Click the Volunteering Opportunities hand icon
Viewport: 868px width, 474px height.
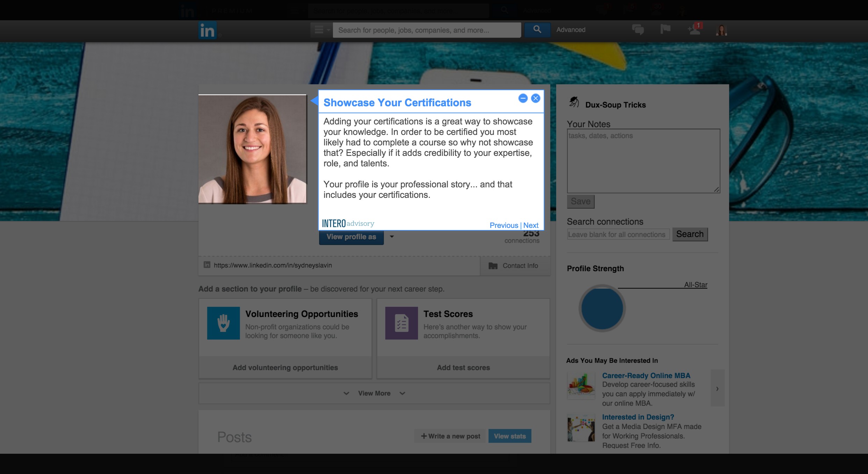point(223,323)
